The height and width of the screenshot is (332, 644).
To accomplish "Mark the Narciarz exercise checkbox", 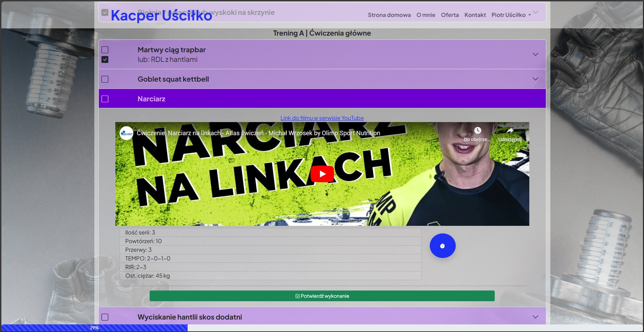I will (105, 99).
